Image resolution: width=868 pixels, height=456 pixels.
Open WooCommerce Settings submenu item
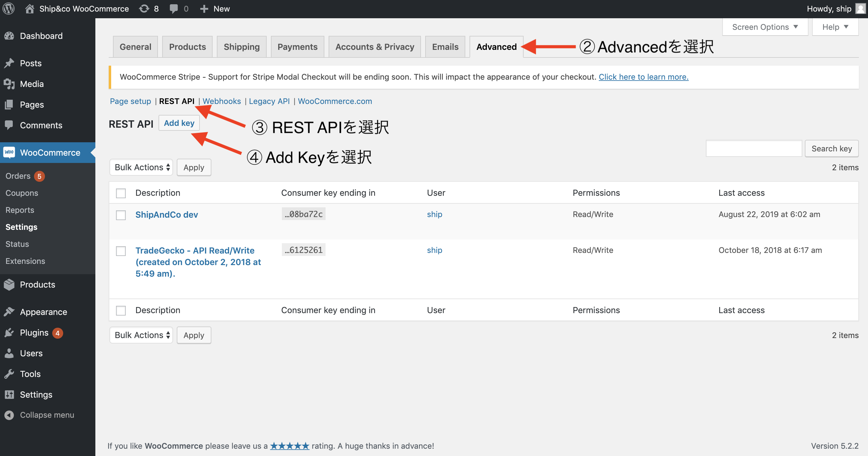22,227
